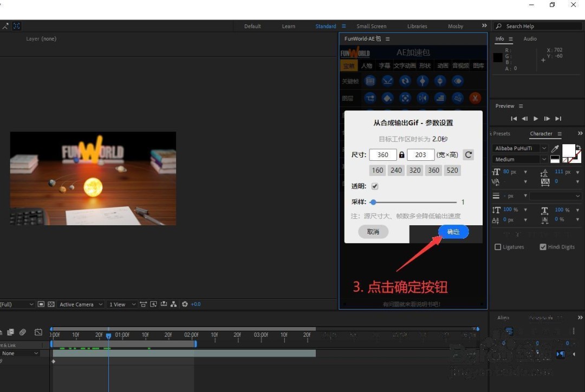The width and height of the screenshot is (585, 392).
Task: Click the 关键帧 vertical diamond keyframe icon
Action: pyautogui.click(x=422, y=81)
